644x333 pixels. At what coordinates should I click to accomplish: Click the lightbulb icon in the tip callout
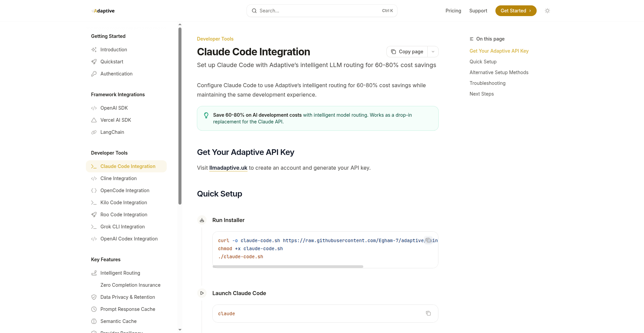(x=206, y=115)
